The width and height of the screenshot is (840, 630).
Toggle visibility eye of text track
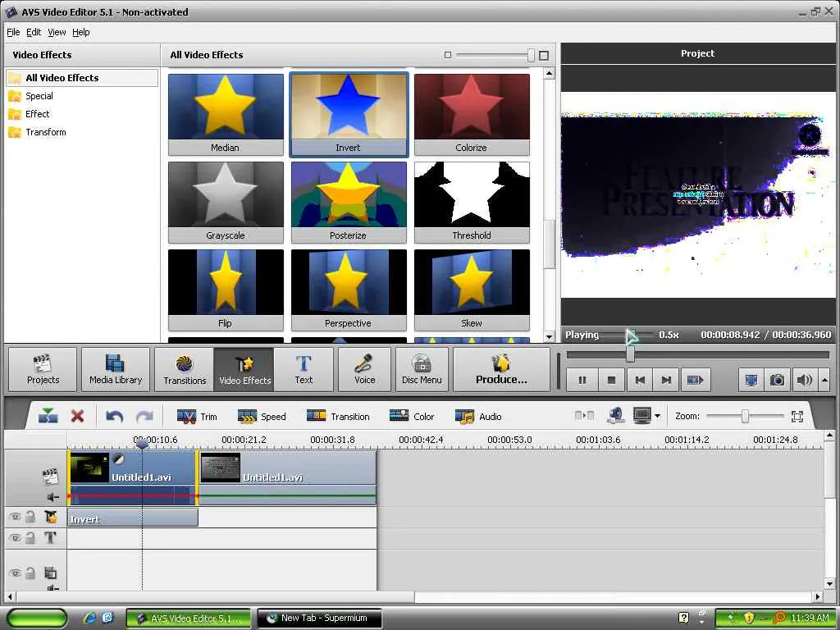coord(15,538)
